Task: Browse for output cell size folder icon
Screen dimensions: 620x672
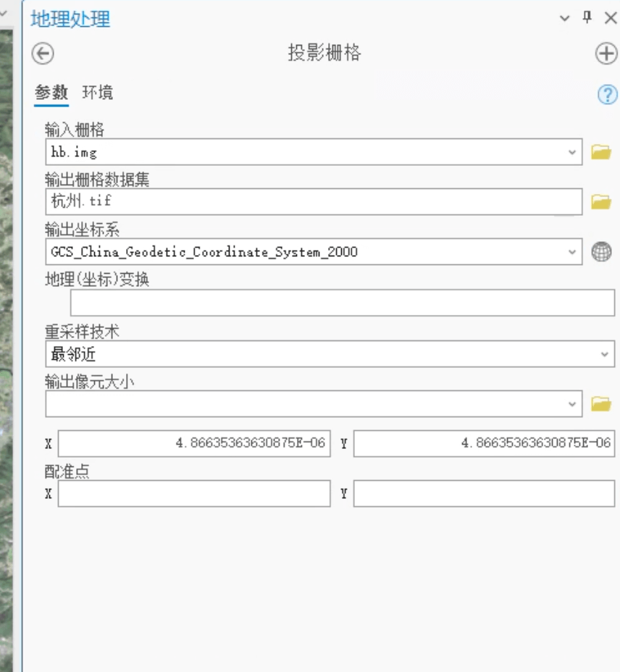Action: point(600,404)
